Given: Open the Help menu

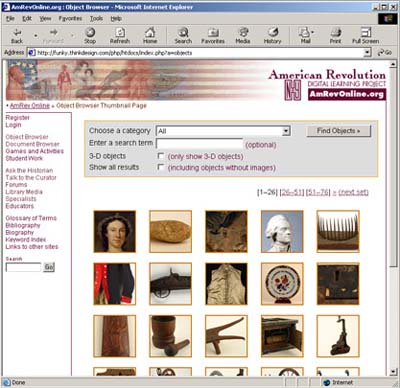Looking at the screenshot, I should [x=116, y=19].
